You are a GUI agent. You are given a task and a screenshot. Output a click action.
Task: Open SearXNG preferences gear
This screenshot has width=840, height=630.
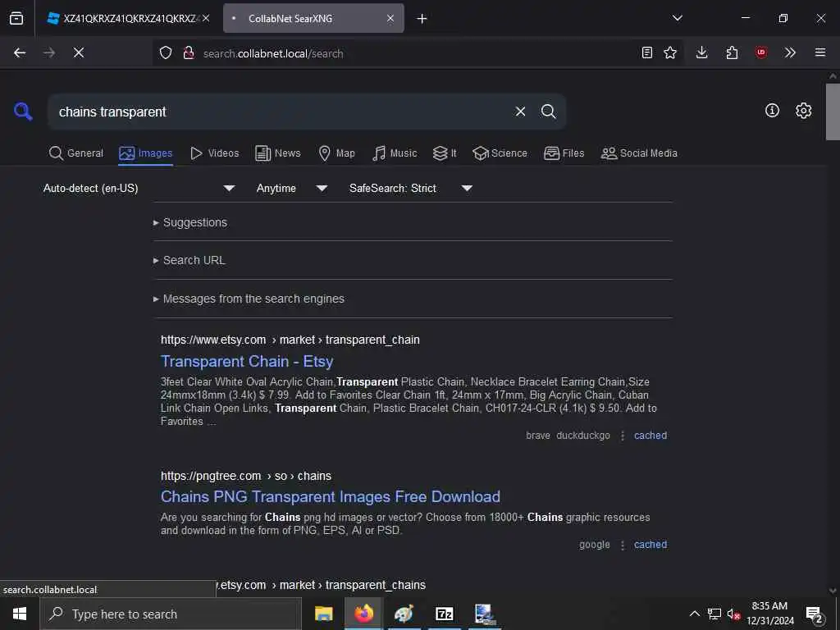tap(803, 111)
